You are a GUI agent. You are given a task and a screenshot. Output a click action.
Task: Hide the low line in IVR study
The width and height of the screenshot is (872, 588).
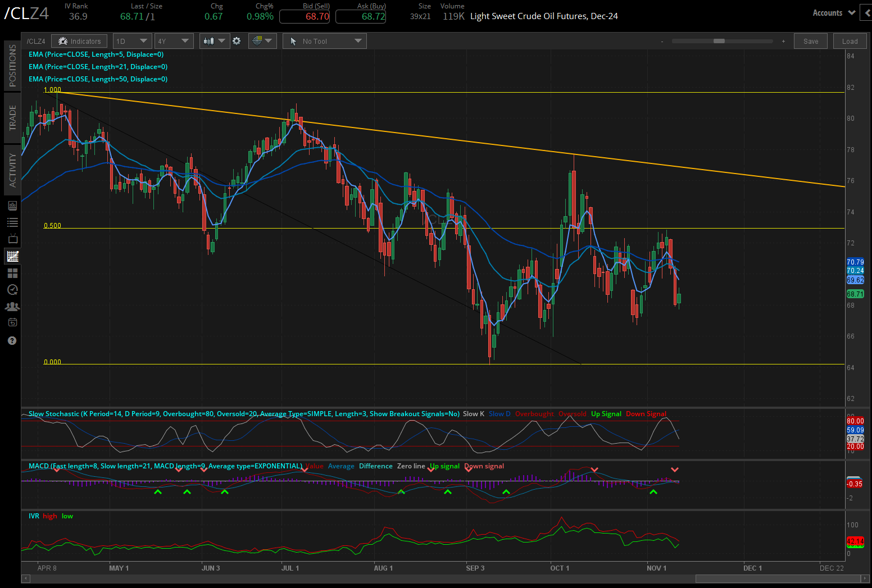67,516
